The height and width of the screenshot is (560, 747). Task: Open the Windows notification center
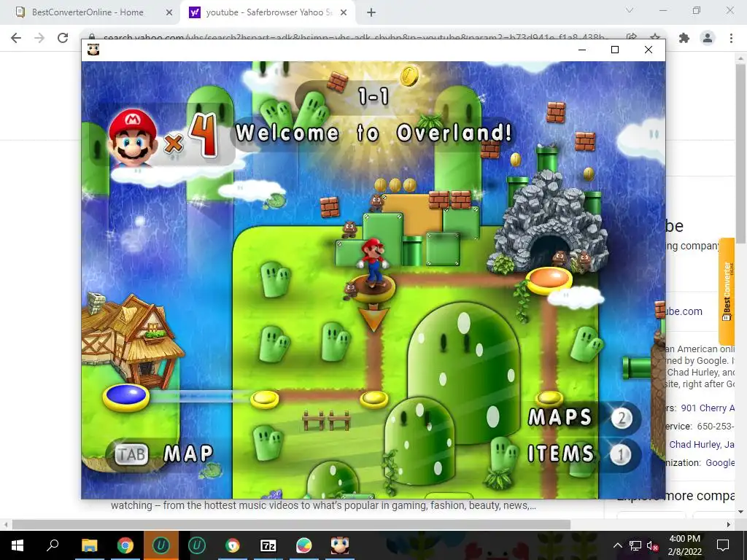point(723,545)
